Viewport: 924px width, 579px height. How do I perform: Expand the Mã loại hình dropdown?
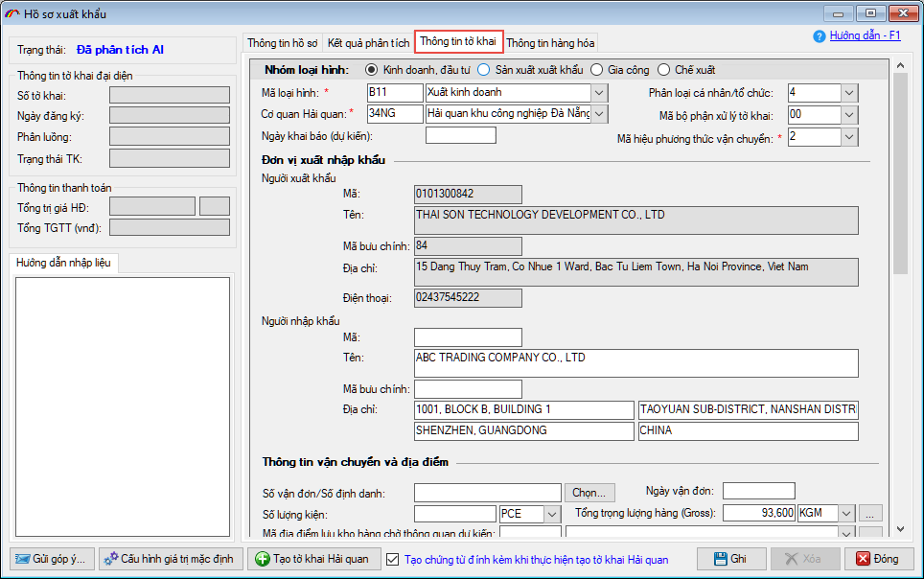click(x=599, y=93)
